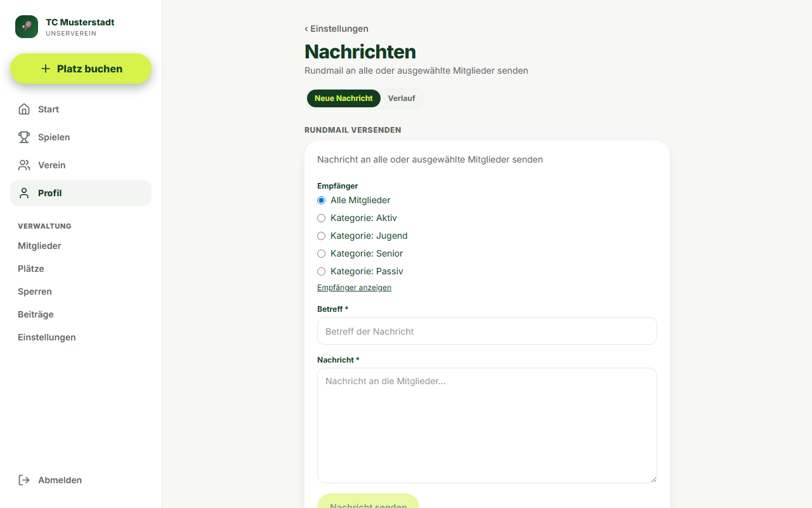Click the Spielen trophy icon
This screenshot has width=812, height=508.
(x=24, y=137)
